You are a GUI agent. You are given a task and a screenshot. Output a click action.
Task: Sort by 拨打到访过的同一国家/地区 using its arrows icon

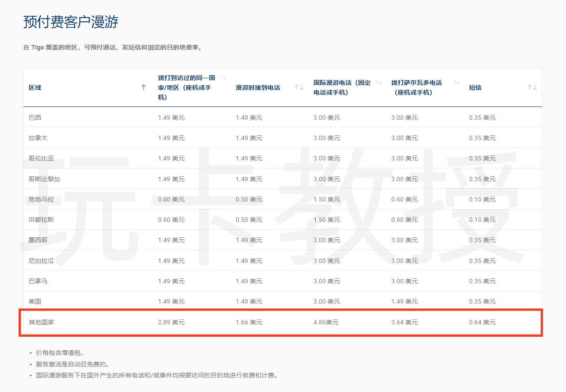223,78
